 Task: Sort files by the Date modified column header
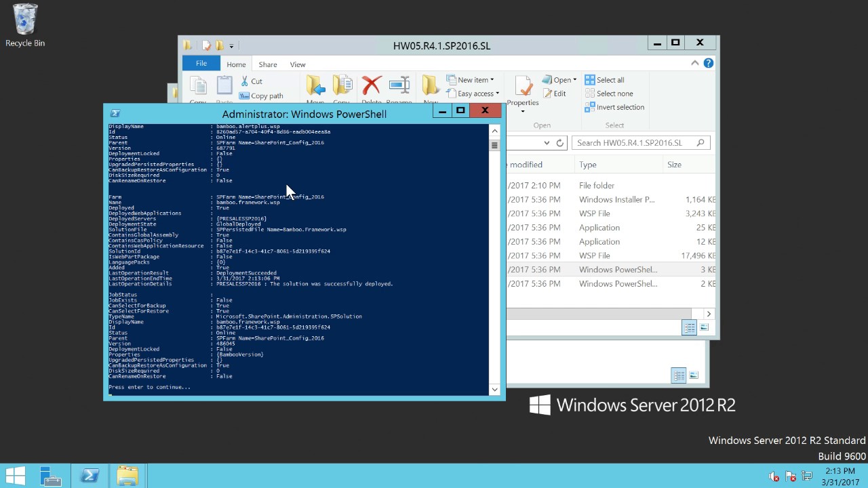540,165
